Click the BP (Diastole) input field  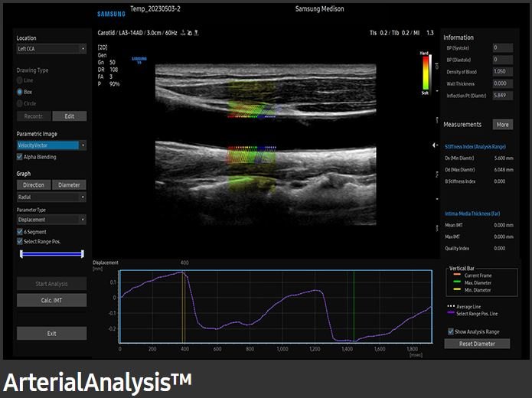502,60
